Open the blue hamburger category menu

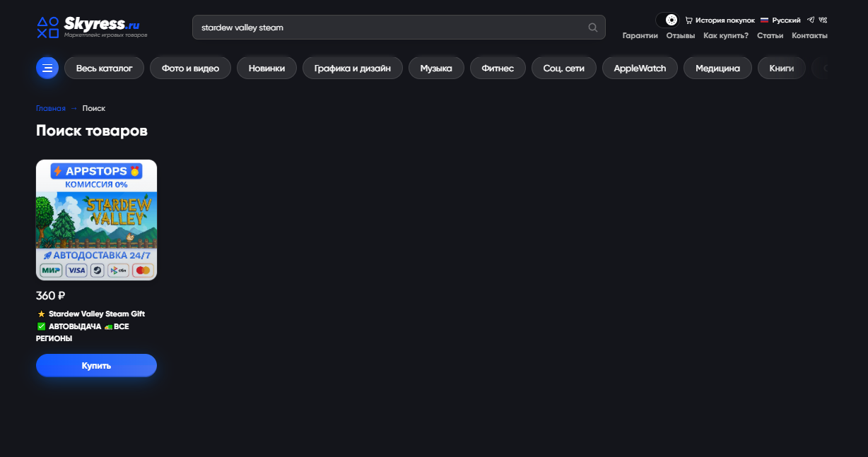coord(47,69)
